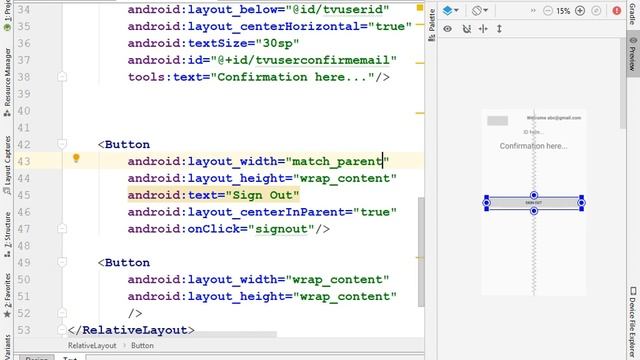Click the editor vertical scrollbar thumb
This screenshot has width=640, height=360.
click(421, 252)
